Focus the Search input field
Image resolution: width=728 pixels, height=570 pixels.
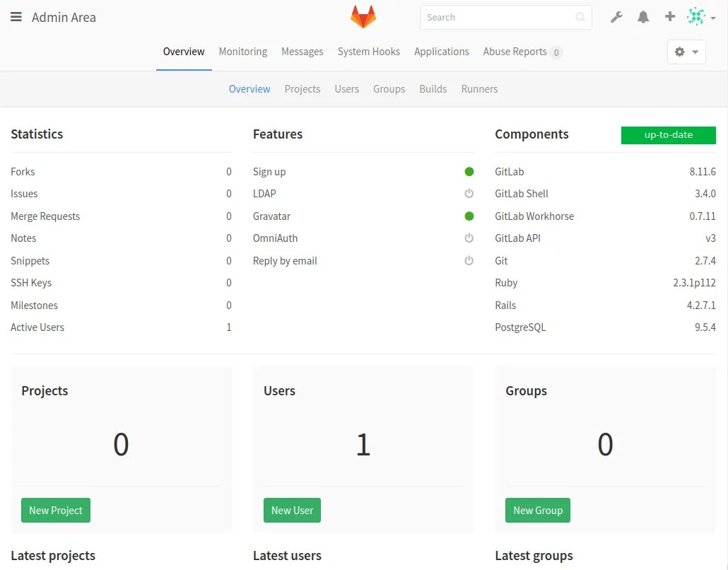[505, 17]
